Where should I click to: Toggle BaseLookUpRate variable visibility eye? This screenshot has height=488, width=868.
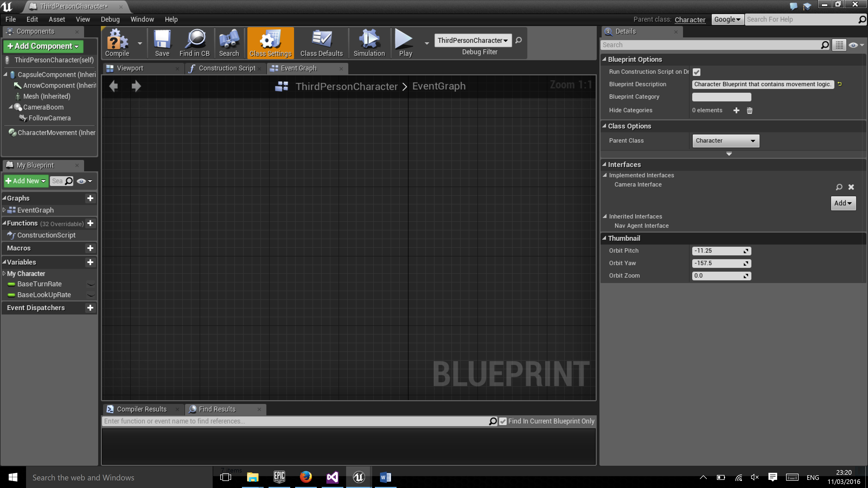[91, 295]
